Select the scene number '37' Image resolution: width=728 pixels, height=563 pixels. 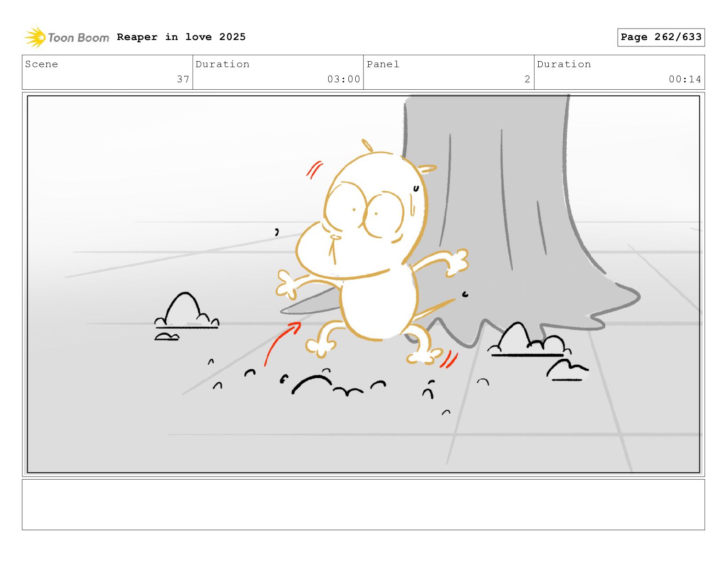pos(183,79)
